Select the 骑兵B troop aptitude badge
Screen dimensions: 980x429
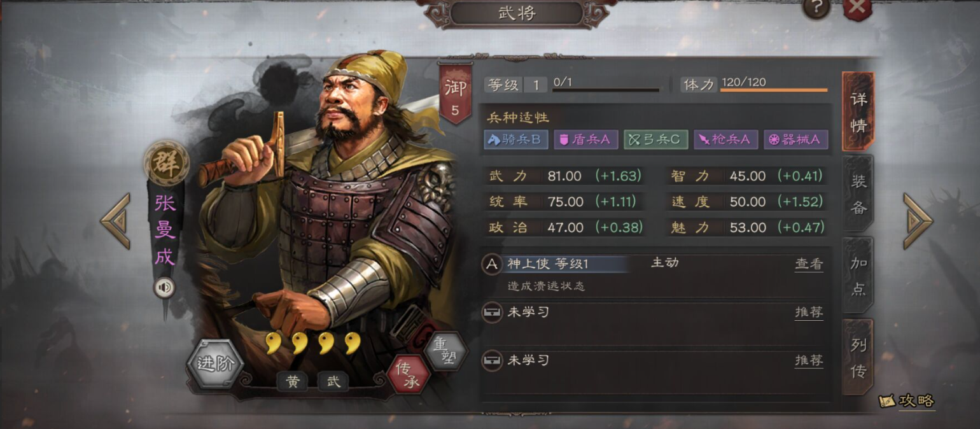[x=516, y=139]
